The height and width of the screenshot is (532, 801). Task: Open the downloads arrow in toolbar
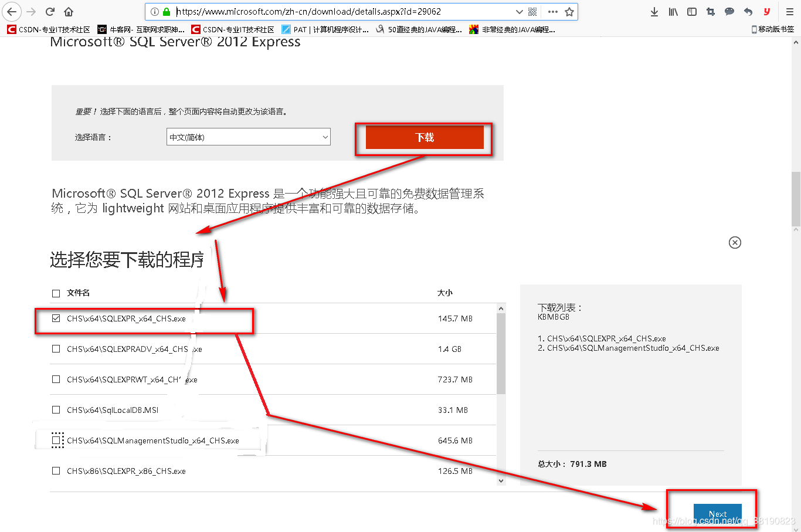(x=654, y=12)
